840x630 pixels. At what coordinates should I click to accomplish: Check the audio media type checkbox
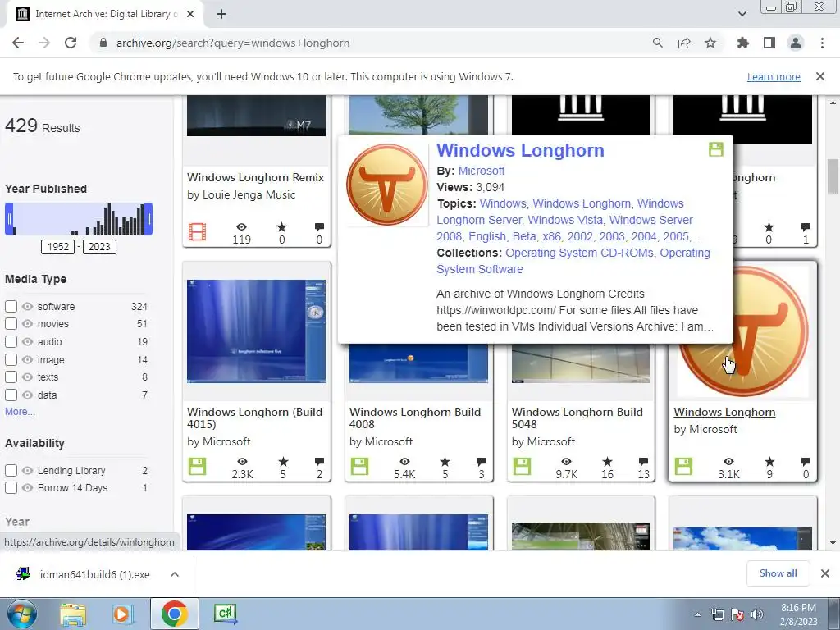tap(11, 342)
